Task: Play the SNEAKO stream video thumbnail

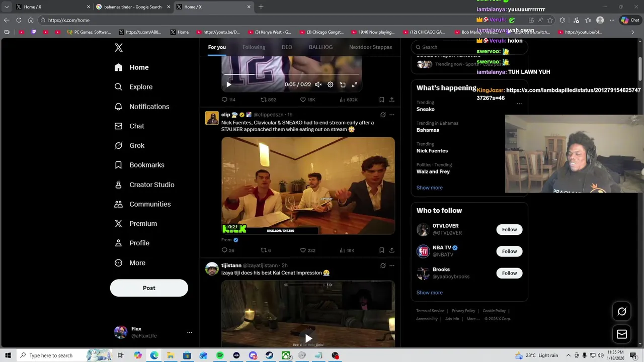Action: tap(308, 186)
